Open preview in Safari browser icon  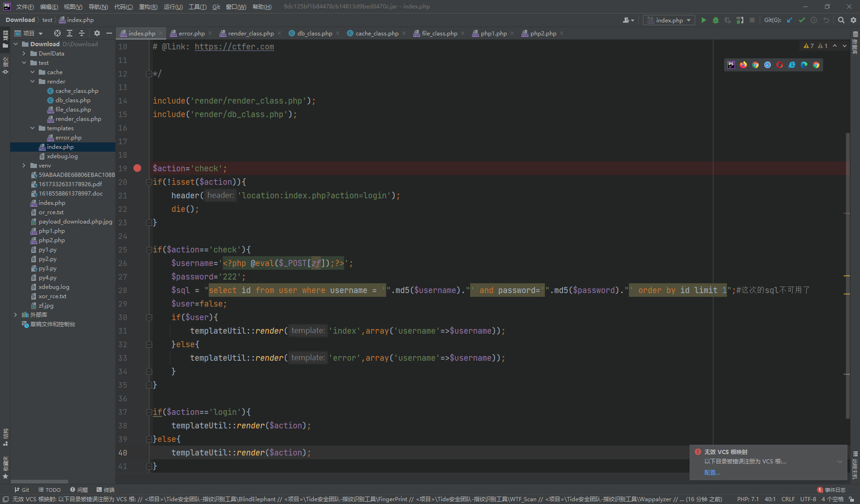click(768, 65)
